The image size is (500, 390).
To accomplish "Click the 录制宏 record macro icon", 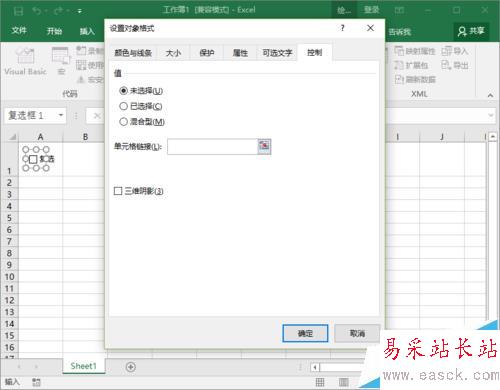I will 81,51.
